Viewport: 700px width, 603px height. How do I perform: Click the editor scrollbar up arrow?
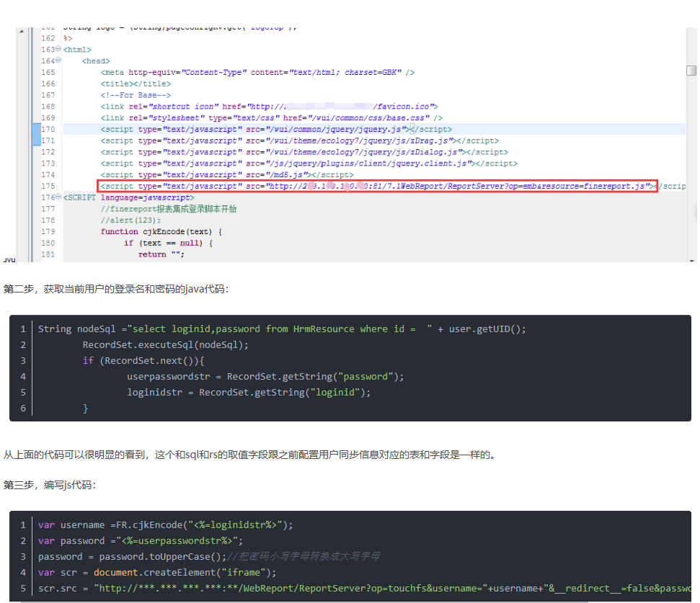click(x=22, y=31)
